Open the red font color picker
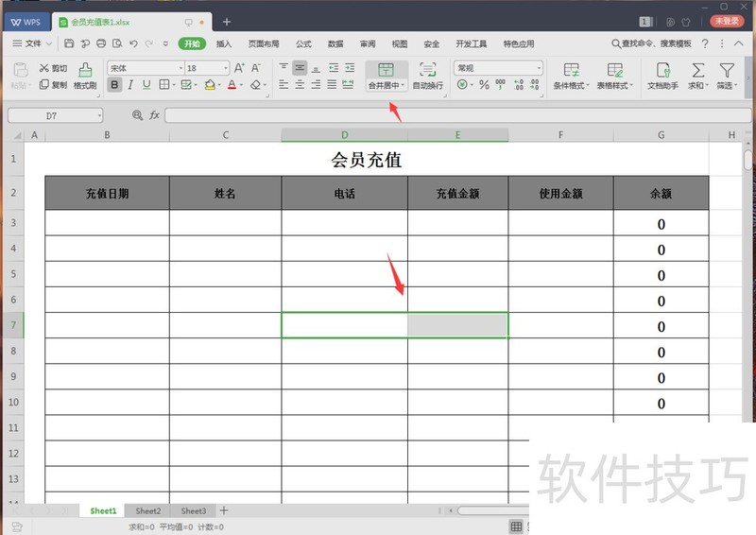 point(232,85)
